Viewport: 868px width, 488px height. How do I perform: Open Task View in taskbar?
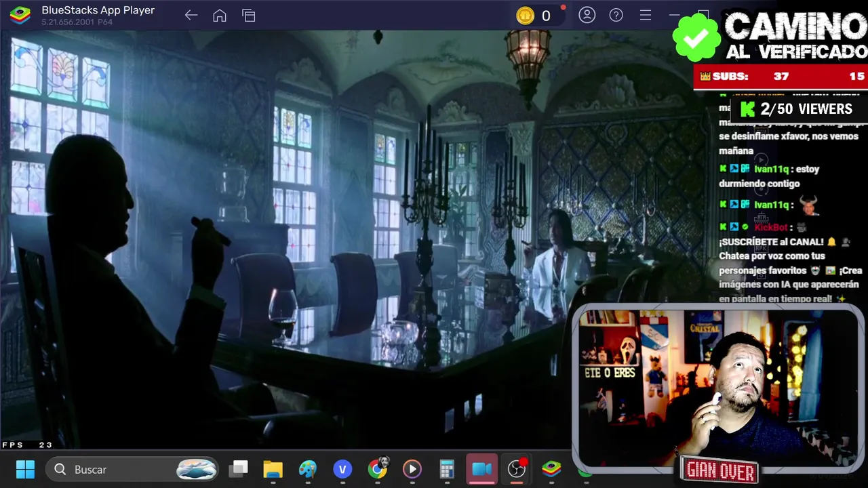tap(238, 469)
